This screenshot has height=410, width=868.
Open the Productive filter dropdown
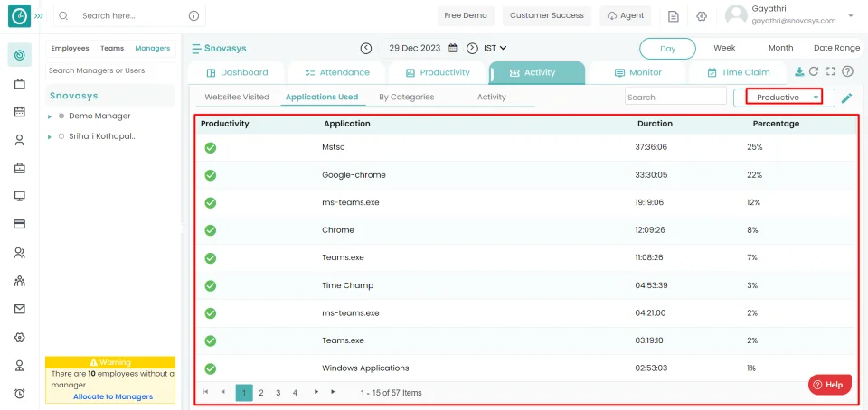784,98
